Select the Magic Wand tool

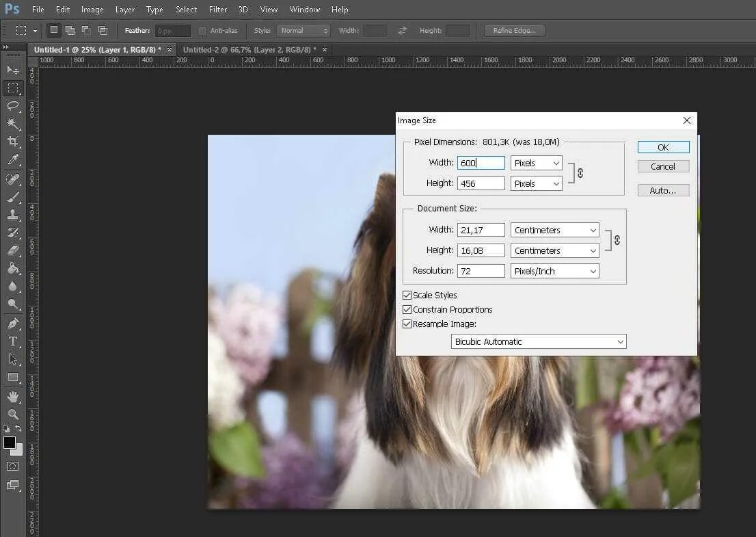point(13,124)
